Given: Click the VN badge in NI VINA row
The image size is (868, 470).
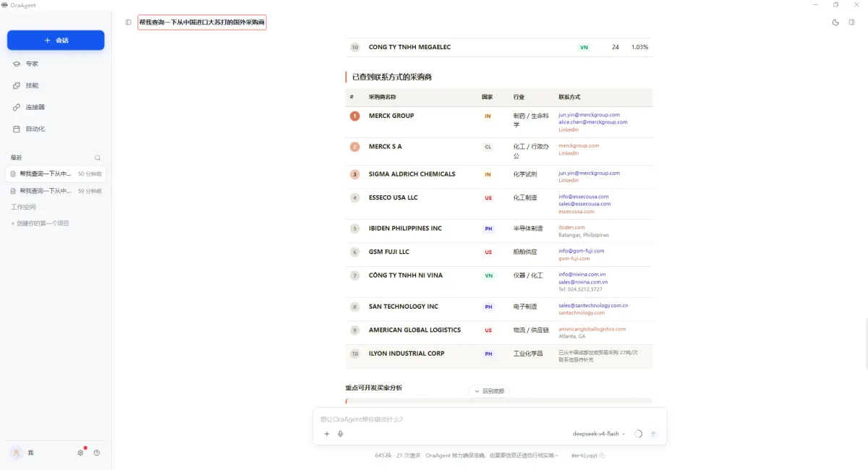Looking at the screenshot, I should pyautogui.click(x=489, y=275).
